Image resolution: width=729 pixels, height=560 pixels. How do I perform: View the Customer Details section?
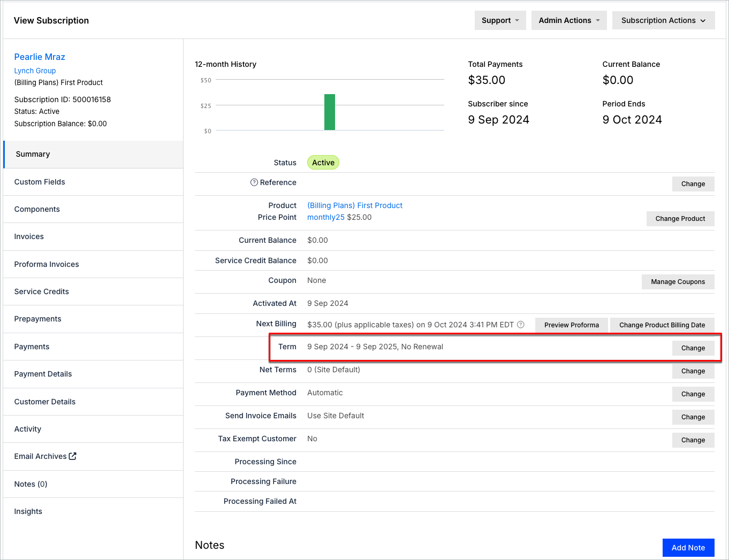tap(93, 402)
